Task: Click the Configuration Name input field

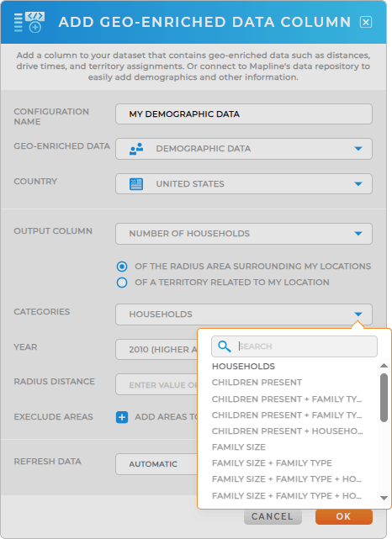Action: click(244, 114)
